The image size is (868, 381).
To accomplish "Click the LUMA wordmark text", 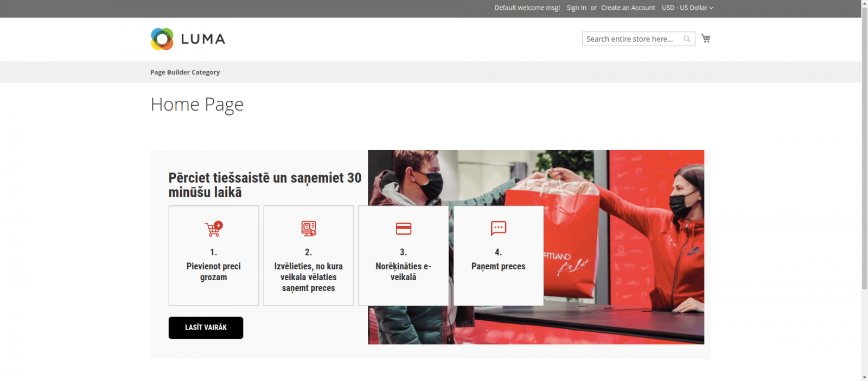I will [x=203, y=39].
